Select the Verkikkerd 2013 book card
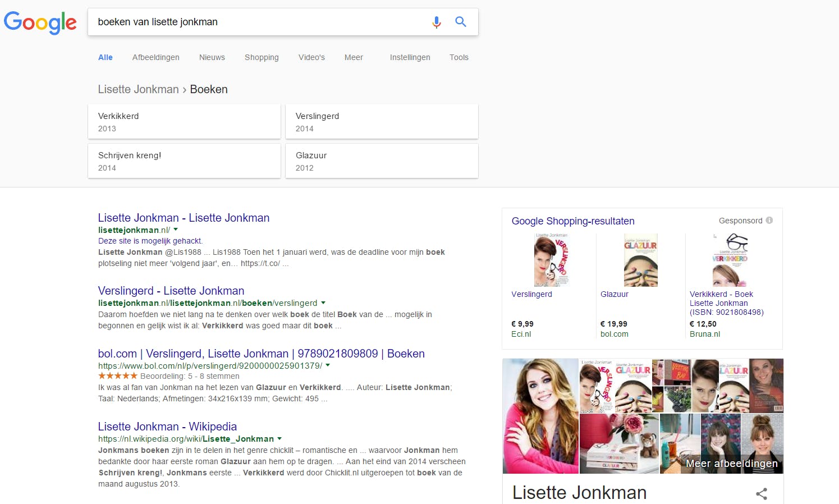The width and height of the screenshot is (839, 504). click(184, 122)
